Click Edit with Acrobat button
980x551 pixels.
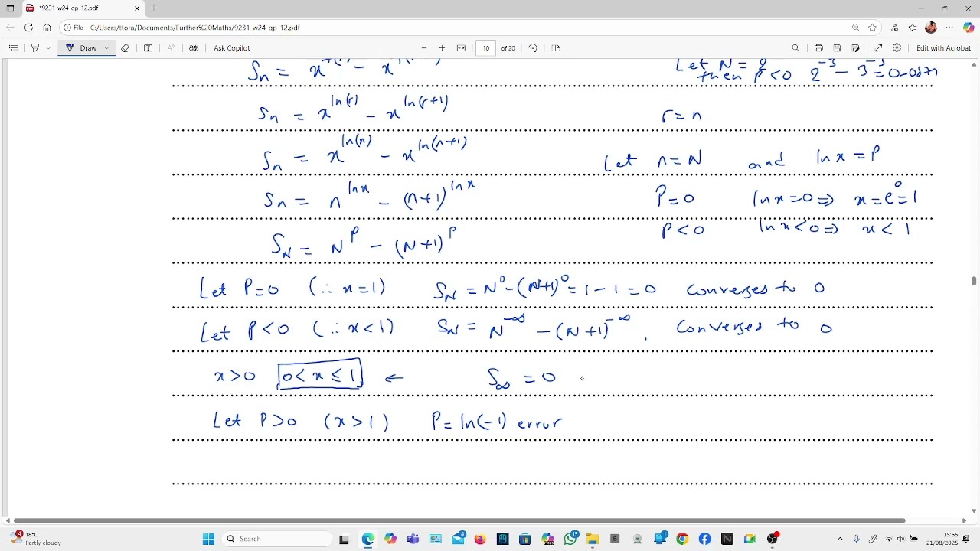click(x=943, y=47)
